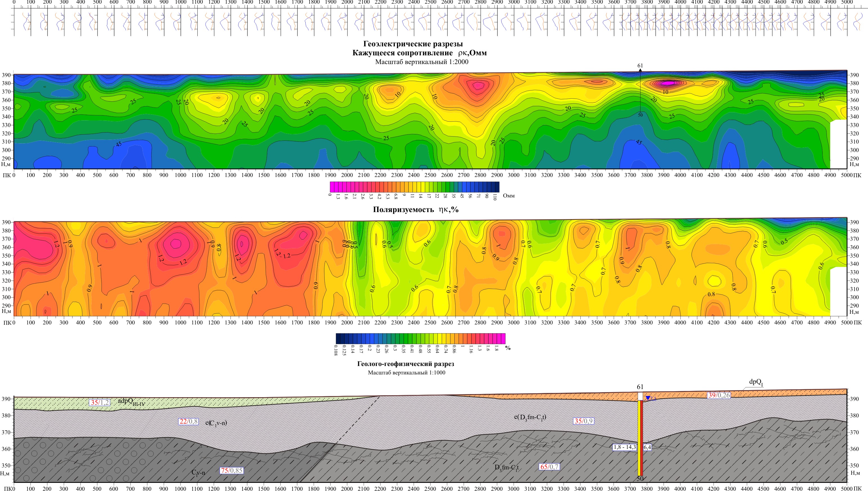This screenshot has width=868, height=491.
Task: Click the borehole 61 arrow marker on resistivity section
Action: 640,71
